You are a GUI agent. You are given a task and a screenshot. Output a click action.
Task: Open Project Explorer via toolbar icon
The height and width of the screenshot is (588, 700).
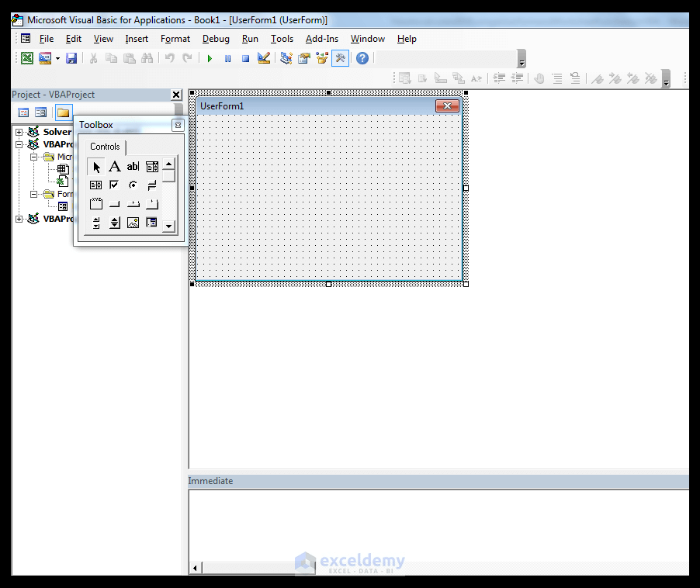[x=286, y=58]
